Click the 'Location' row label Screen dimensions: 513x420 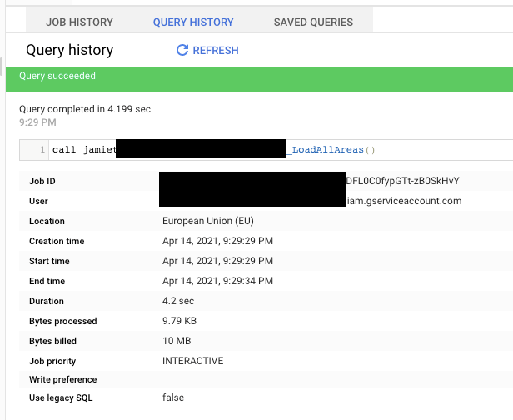coord(47,221)
